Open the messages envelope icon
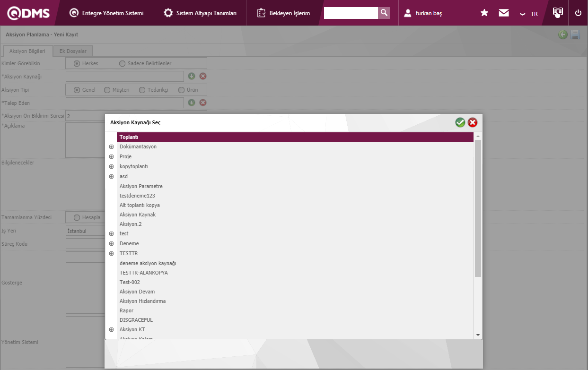 [504, 13]
